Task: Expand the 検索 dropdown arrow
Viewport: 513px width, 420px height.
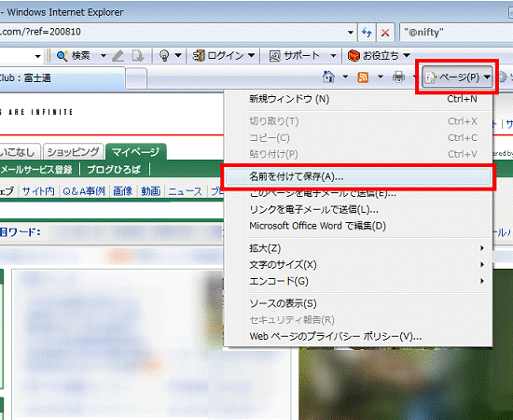Action: tap(103, 56)
